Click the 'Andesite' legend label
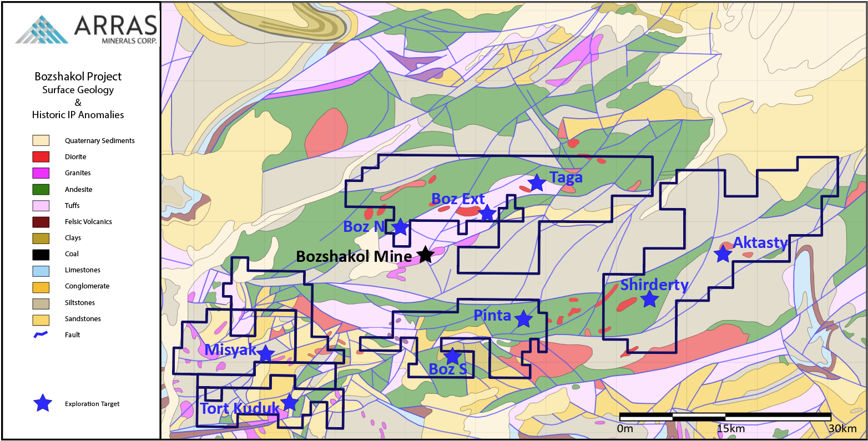This screenshot has width=868, height=441. (79, 190)
